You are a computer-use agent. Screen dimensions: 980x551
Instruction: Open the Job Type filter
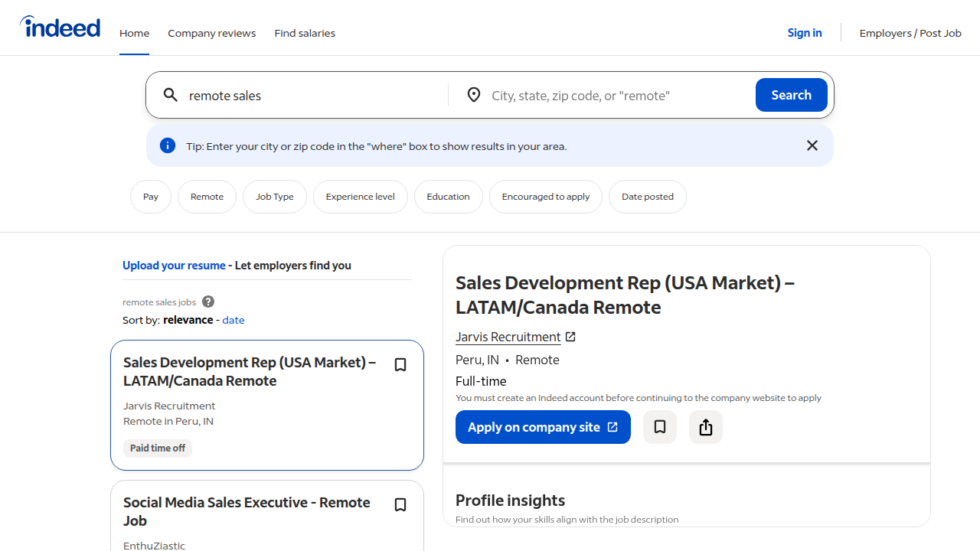coord(275,197)
